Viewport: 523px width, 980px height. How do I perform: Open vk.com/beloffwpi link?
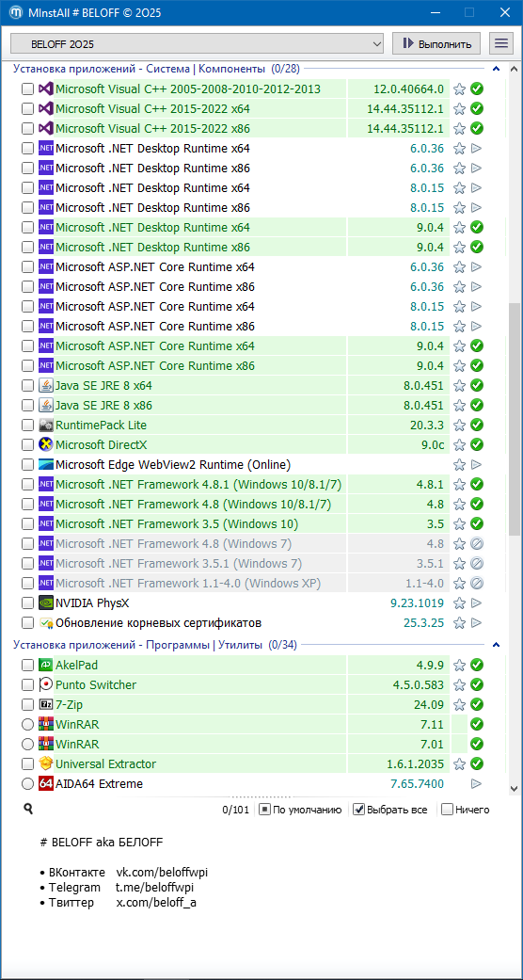pos(162,872)
